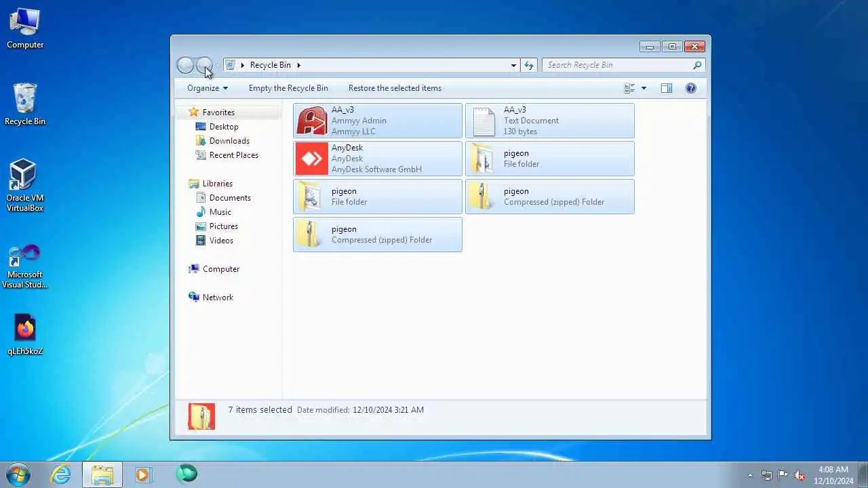
Task: Open the Videos library
Action: coord(221,241)
